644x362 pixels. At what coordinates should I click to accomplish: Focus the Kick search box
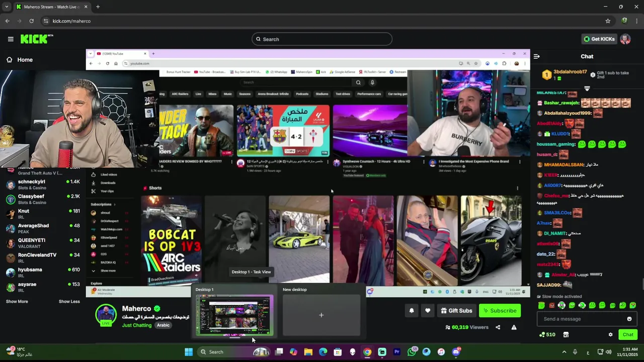322,39
